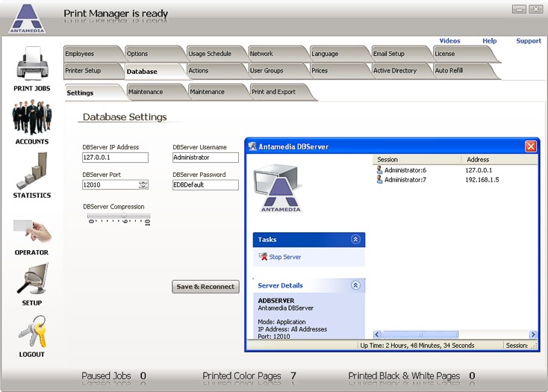Open the Actions tab
Viewport: 548px width, 392px height.
click(217, 71)
